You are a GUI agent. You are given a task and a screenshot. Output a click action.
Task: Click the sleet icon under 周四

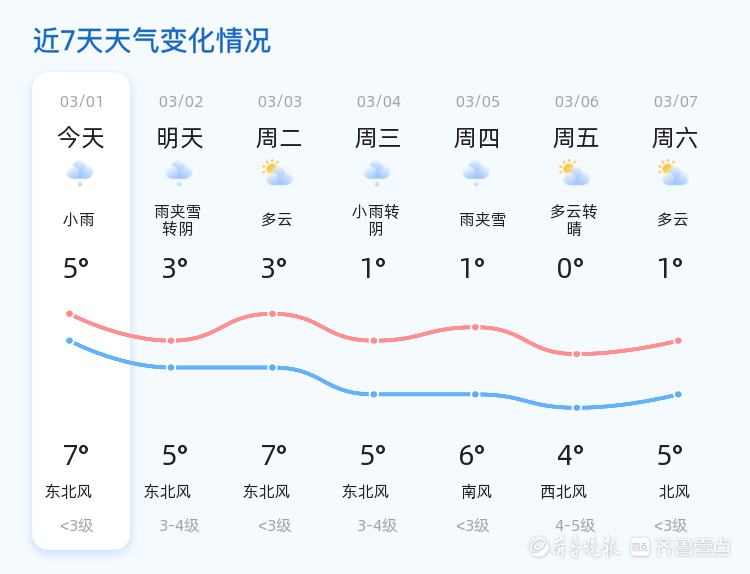tap(476, 173)
